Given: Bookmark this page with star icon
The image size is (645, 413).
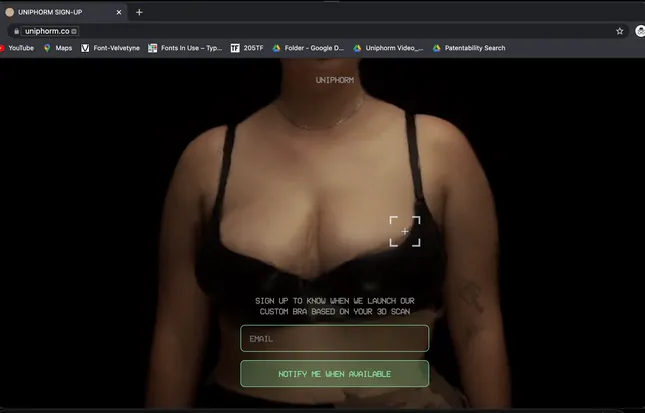Looking at the screenshot, I should (619, 31).
